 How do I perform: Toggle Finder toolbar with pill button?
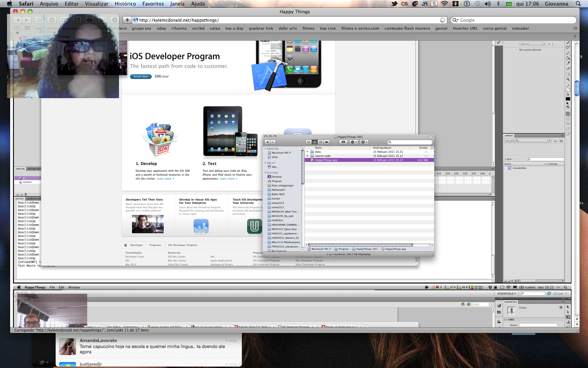point(430,137)
